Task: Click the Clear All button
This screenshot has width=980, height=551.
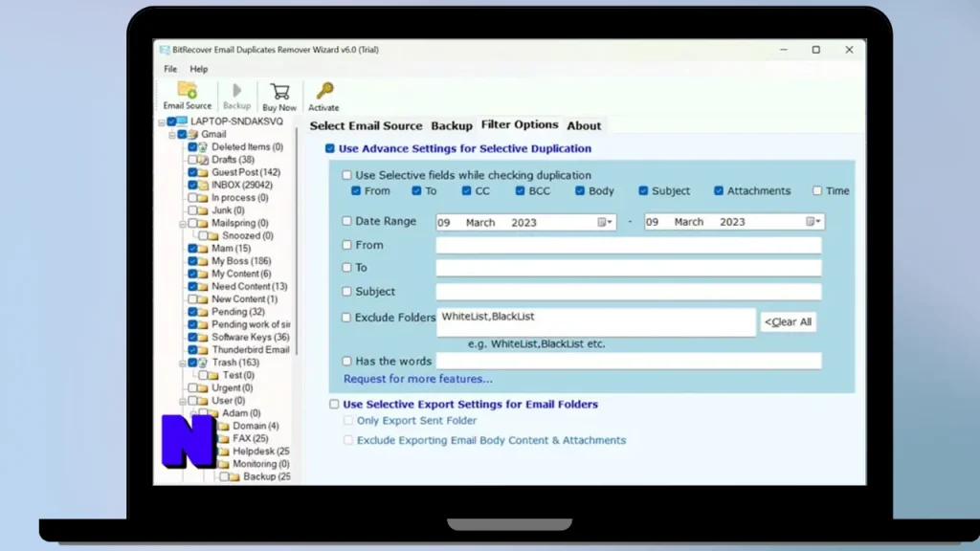Action: point(789,321)
